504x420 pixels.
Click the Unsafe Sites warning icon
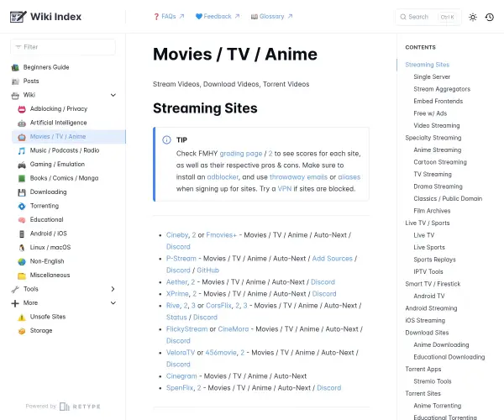(22, 318)
